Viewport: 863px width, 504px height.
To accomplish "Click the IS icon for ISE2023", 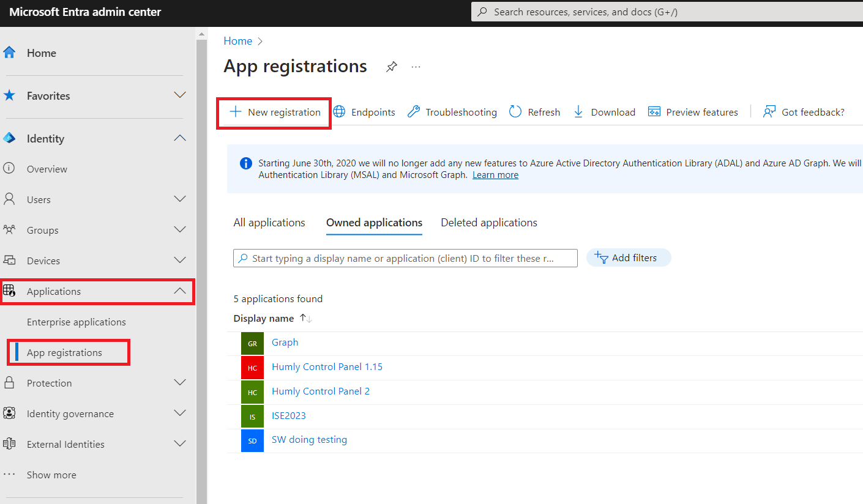I will click(252, 417).
